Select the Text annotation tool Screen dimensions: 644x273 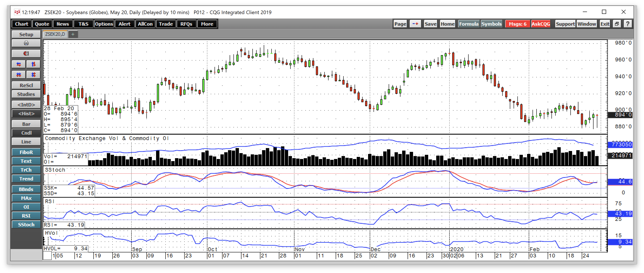point(26,161)
